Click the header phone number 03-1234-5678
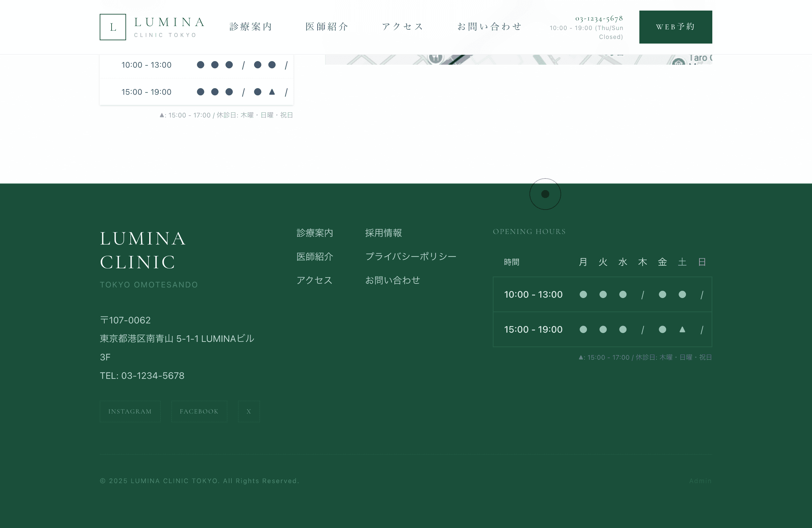812x528 pixels. click(599, 18)
